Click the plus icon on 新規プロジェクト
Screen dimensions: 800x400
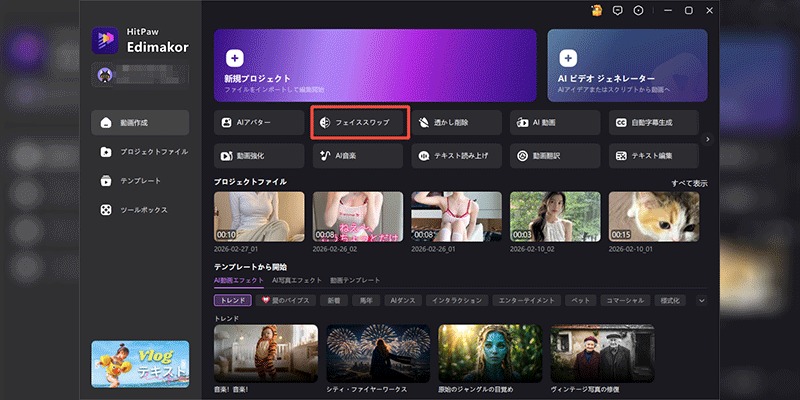click(234, 58)
